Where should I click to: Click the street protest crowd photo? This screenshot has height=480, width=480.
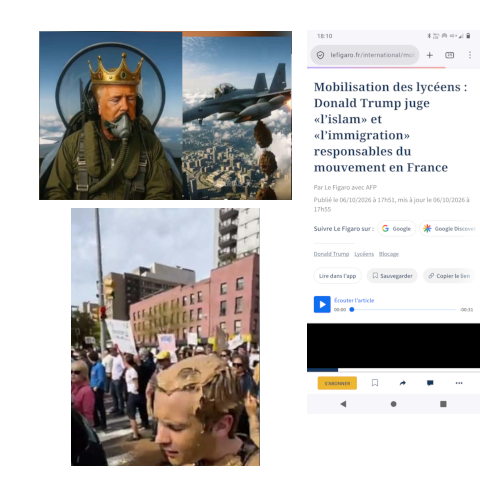(x=165, y=337)
